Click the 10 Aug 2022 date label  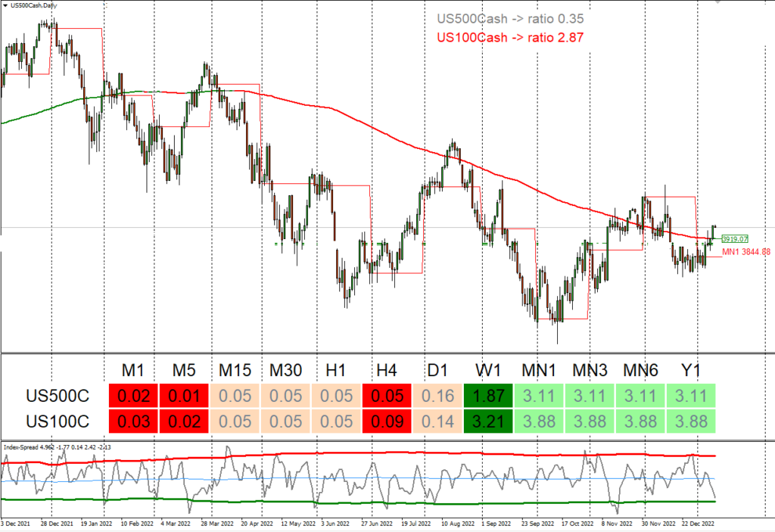pos(458,524)
